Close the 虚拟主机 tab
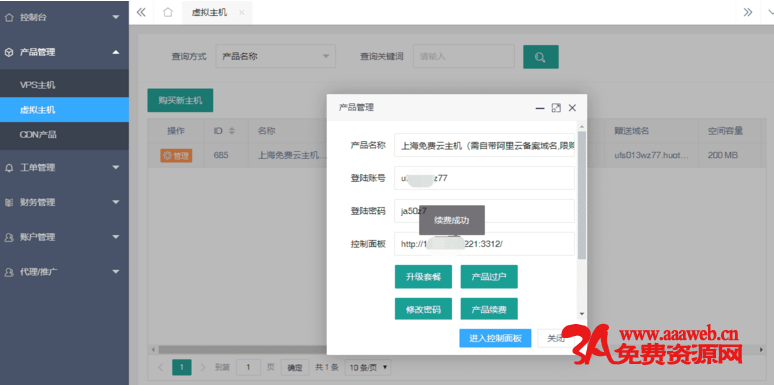Screen dimensions: 774x385 (241, 12)
